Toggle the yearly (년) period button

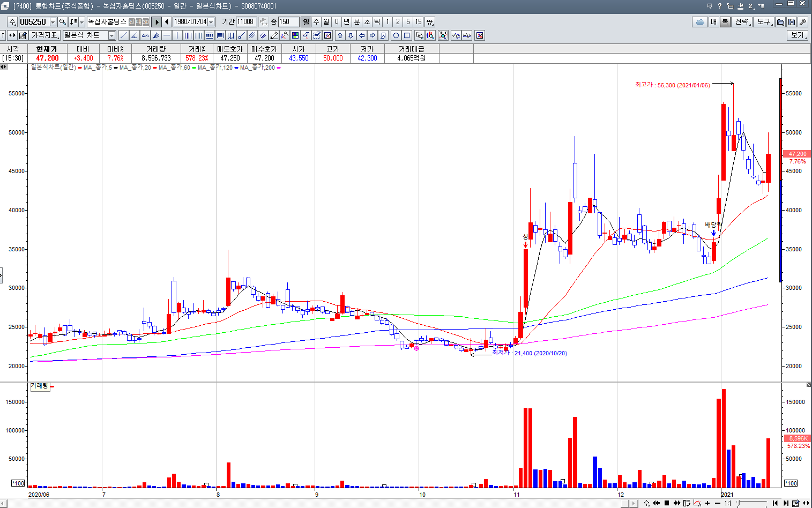point(347,22)
